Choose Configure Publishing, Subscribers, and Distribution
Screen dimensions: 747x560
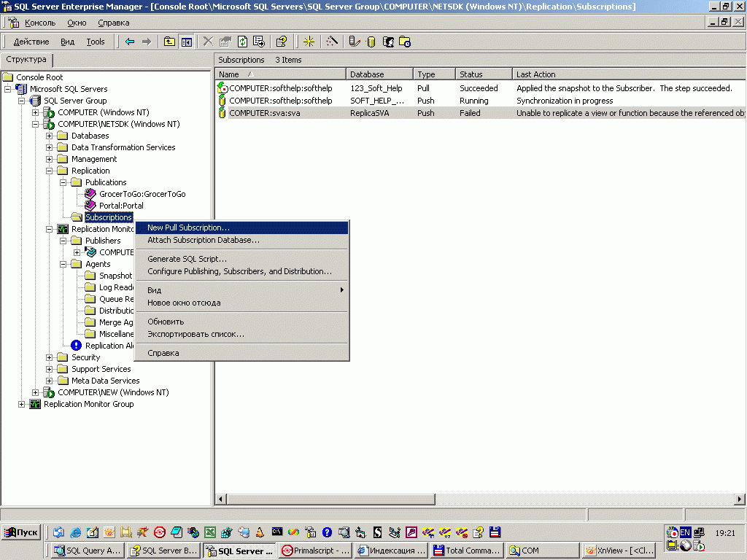242,271
